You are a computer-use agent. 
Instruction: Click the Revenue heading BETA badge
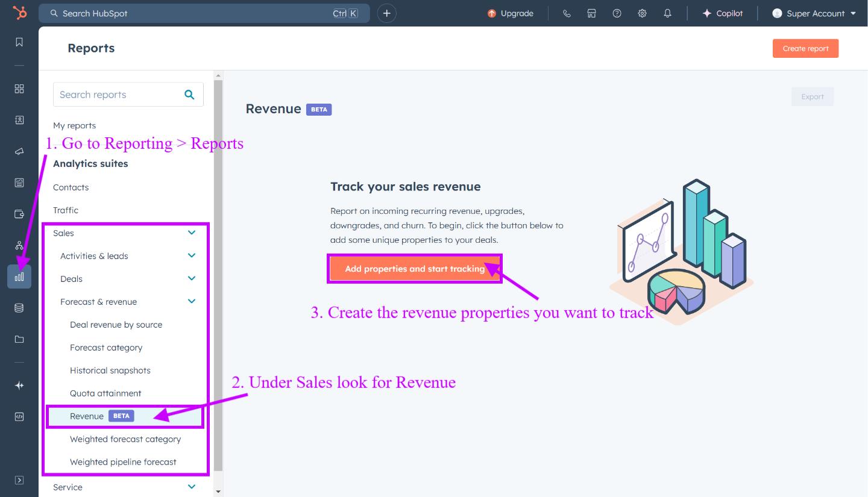319,110
